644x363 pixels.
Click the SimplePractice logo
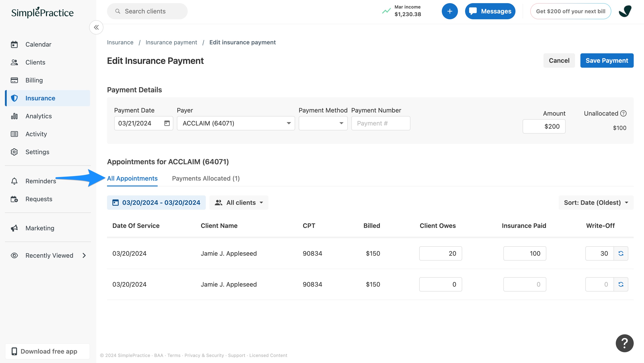point(43,12)
